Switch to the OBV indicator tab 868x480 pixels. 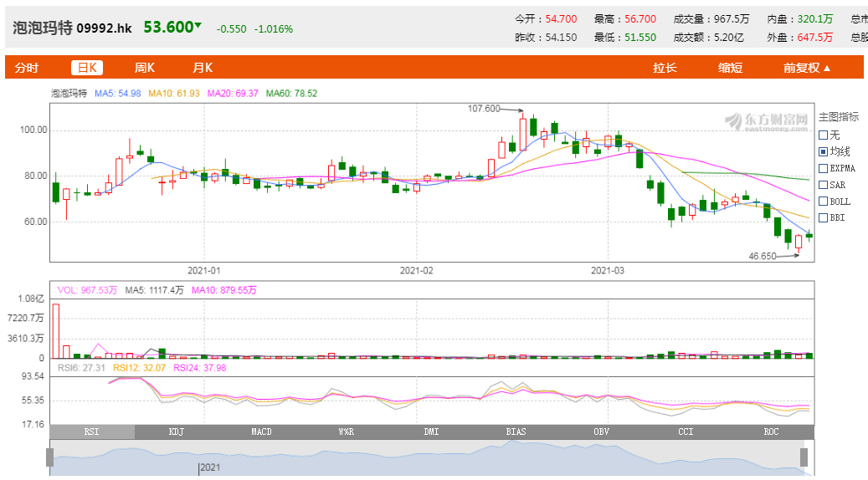601,431
